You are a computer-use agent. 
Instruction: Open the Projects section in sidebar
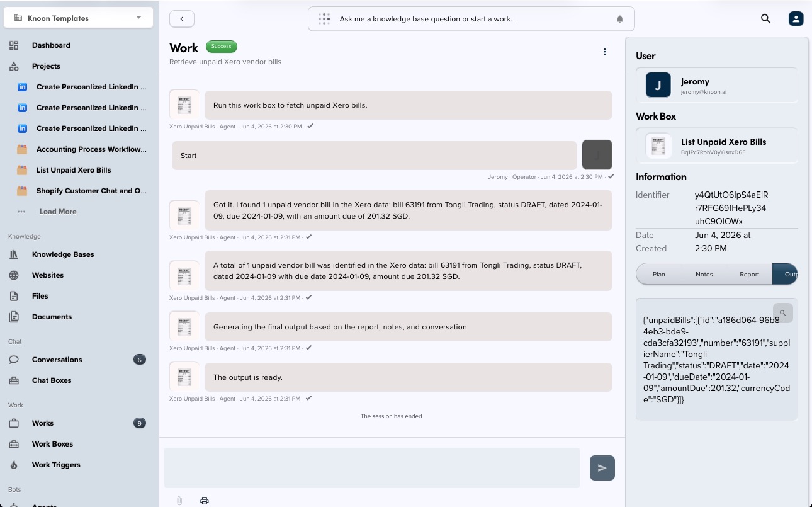click(x=46, y=66)
